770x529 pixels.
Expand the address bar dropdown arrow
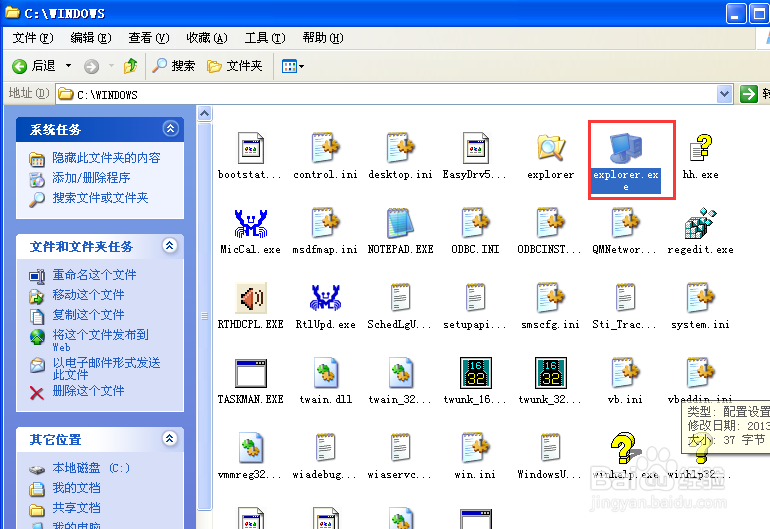tap(724, 94)
